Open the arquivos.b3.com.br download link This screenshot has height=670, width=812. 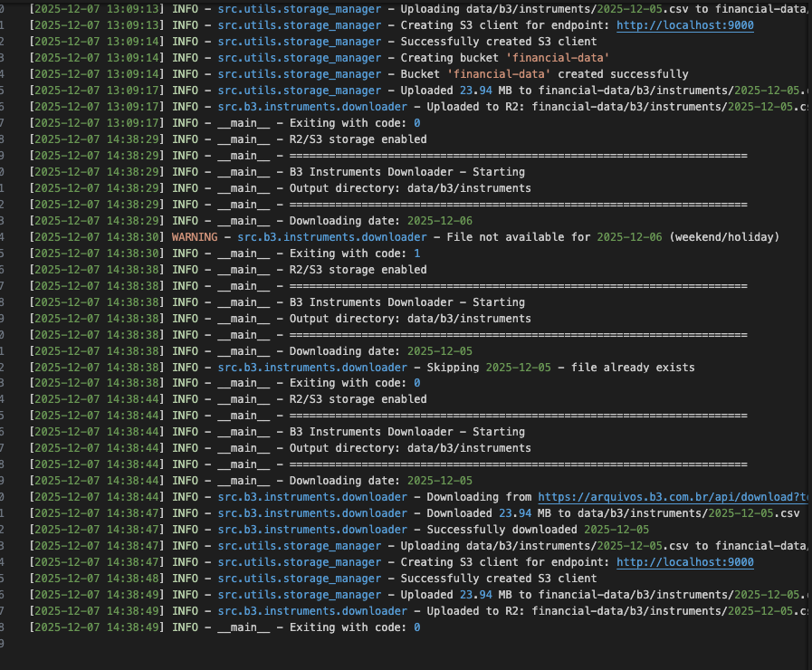point(672,497)
